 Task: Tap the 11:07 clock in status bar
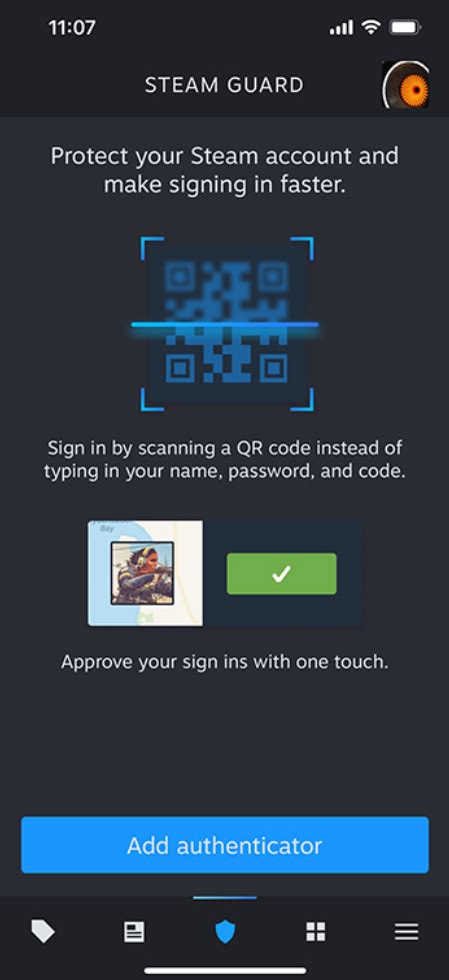coord(72,28)
